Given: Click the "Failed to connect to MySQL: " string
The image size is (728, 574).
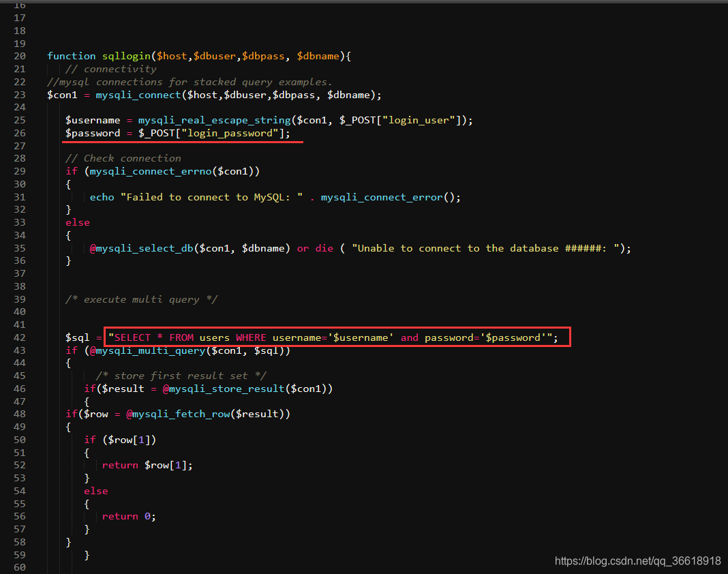Looking at the screenshot, I should click(x=212, y=198).
